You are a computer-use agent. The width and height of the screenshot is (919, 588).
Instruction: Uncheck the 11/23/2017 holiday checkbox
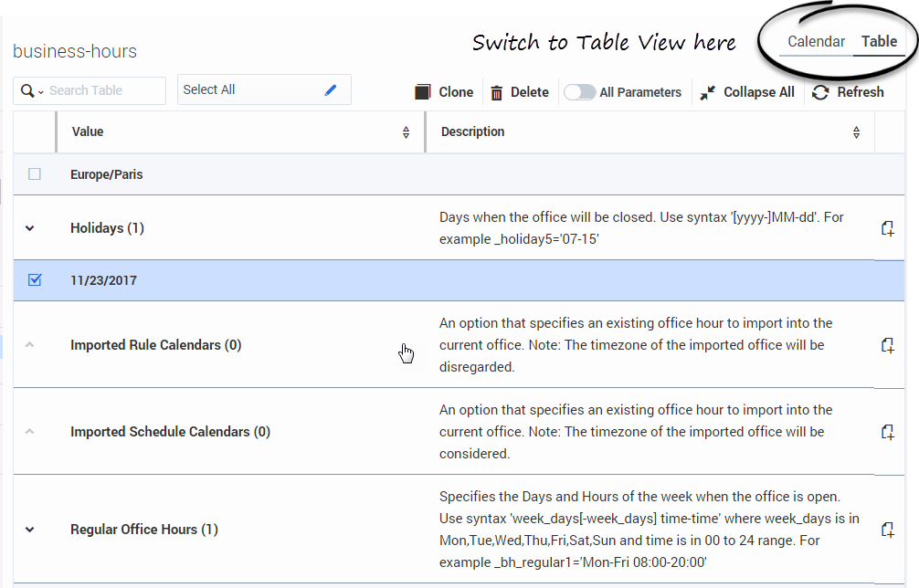point(35,280)
